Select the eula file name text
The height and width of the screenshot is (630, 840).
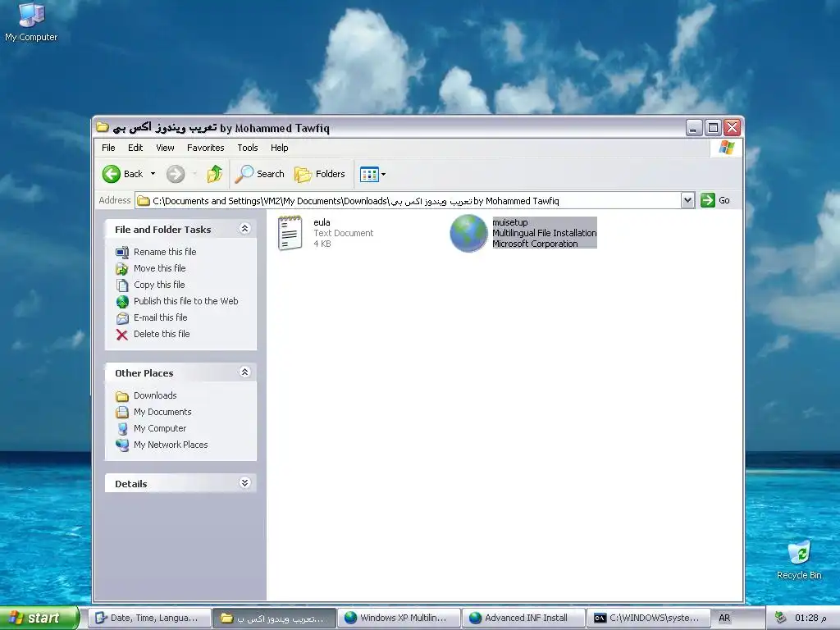tap(322, 222)
